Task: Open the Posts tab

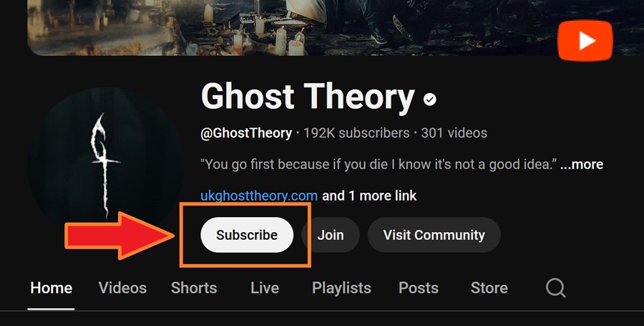Action: [x=419, y=288]
